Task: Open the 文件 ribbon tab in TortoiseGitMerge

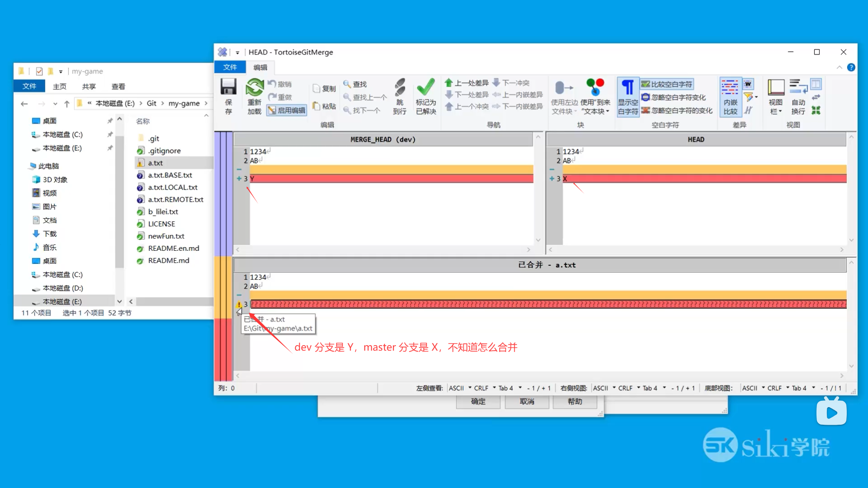Action: pos(230,67)
